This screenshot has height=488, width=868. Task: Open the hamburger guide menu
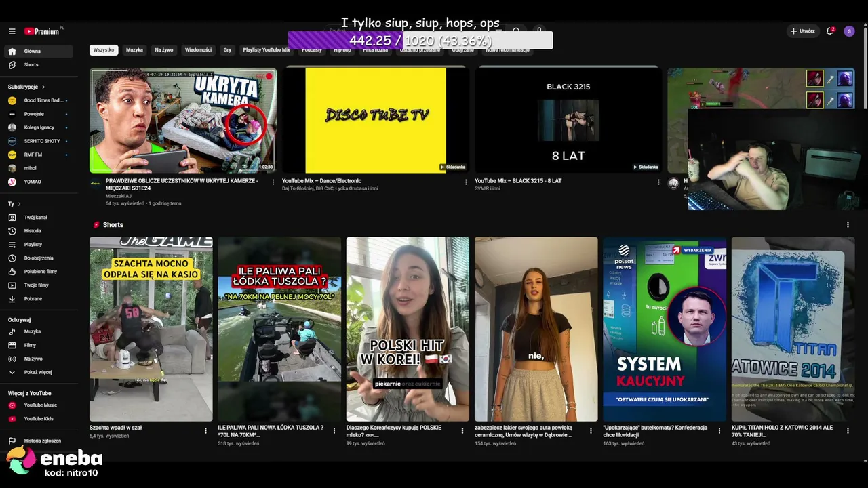pos(12,31)
